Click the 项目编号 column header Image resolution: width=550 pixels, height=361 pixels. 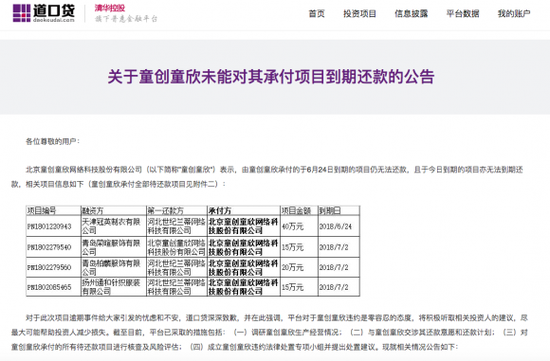pos(41,210)
